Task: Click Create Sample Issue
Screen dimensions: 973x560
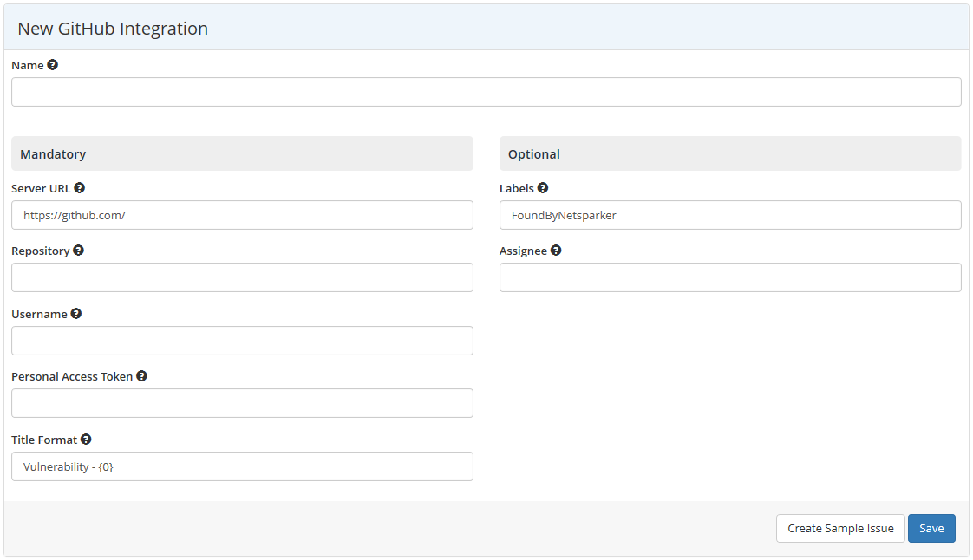Action: [x=839, y=528]
